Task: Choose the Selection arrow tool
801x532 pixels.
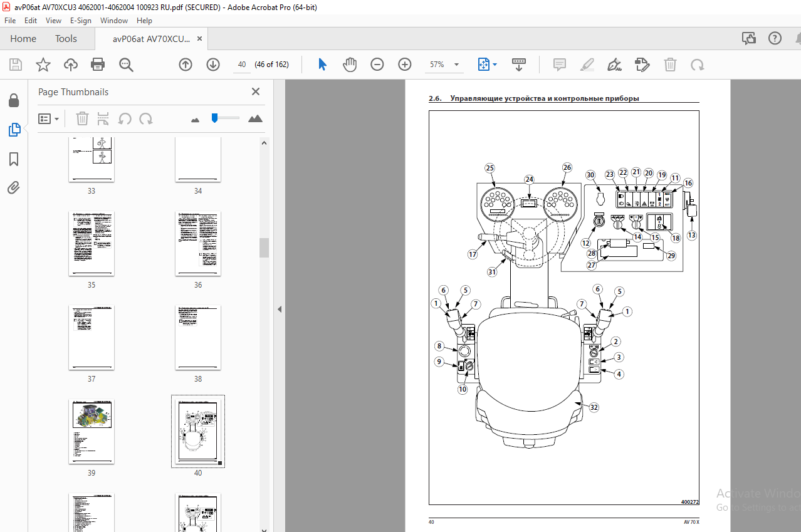Action: point(323,65)
